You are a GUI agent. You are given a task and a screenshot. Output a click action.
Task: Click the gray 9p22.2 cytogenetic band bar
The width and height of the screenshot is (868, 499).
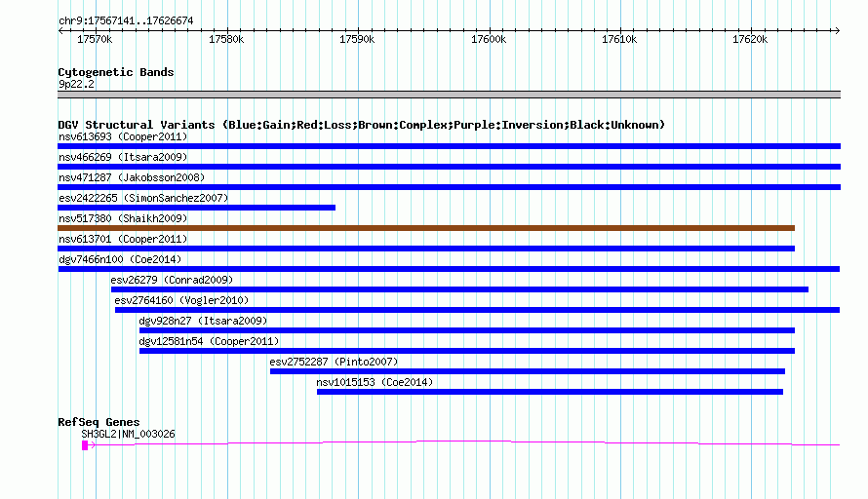(449, 95)
